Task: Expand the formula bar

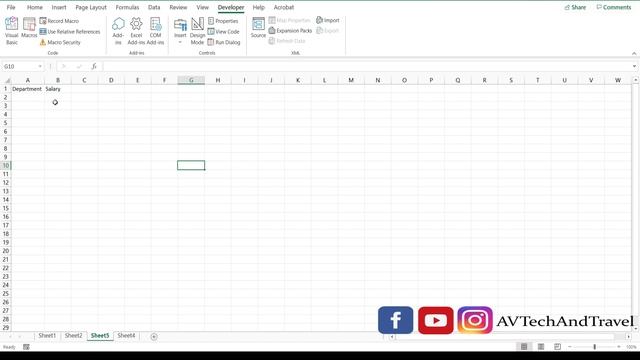Action: click(x=634, y=66)
